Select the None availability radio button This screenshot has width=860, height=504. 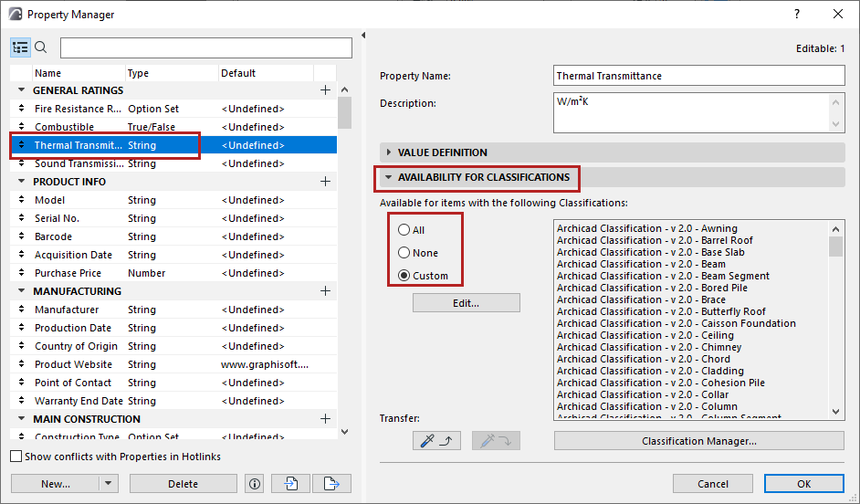pyautogui.click(x=404, y=253)
